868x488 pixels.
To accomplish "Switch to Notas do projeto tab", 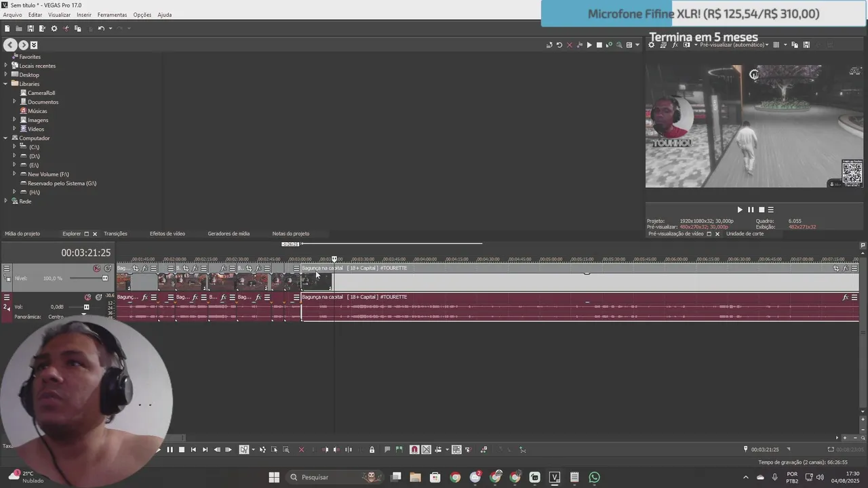I will (x=291, y=234).
